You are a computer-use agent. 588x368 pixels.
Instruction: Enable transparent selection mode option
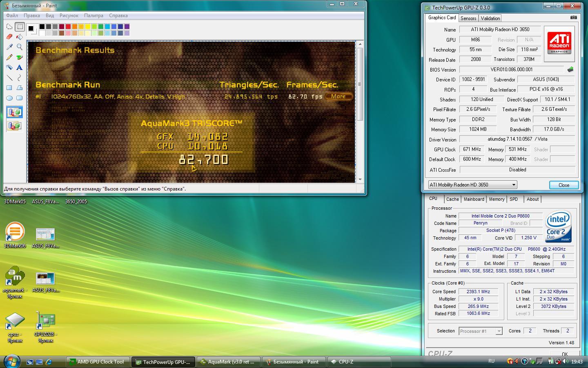click(14, 126)
